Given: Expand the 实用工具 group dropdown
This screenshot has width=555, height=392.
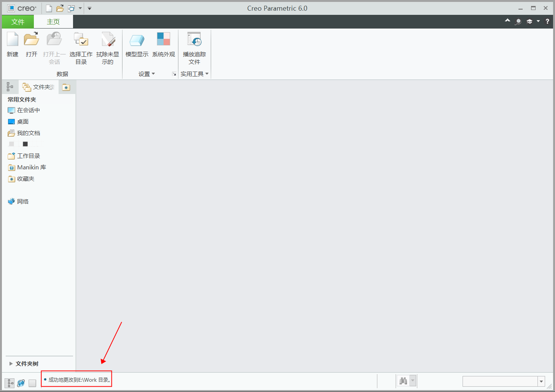Looking at the screenshot, I should point(194,74).
